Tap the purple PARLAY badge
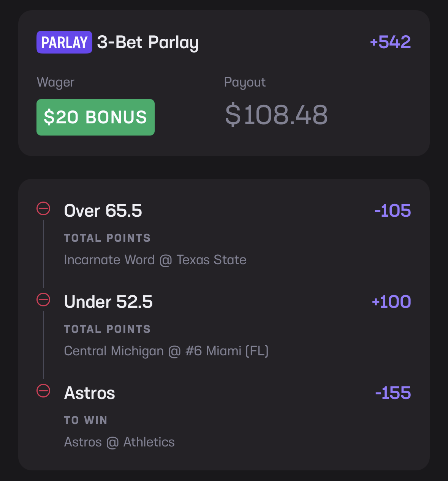The image size is (448, 481). pos(64,42)
